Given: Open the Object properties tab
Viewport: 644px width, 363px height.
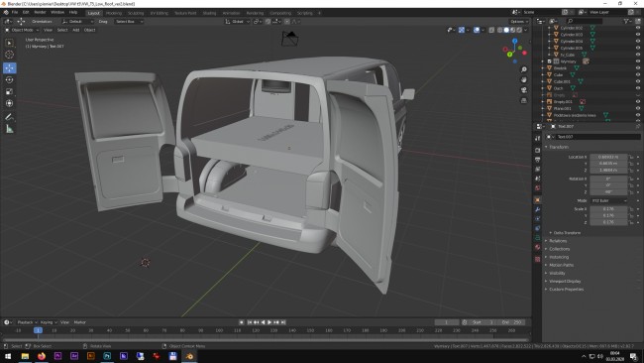Looking at the screenshot, I should pyautogui.click(x=537, y=199).
